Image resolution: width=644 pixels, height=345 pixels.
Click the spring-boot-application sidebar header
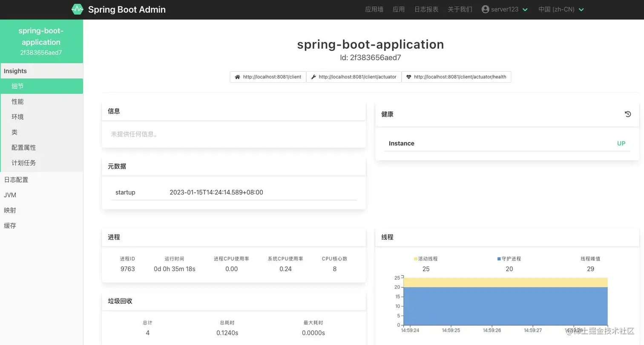41,41
